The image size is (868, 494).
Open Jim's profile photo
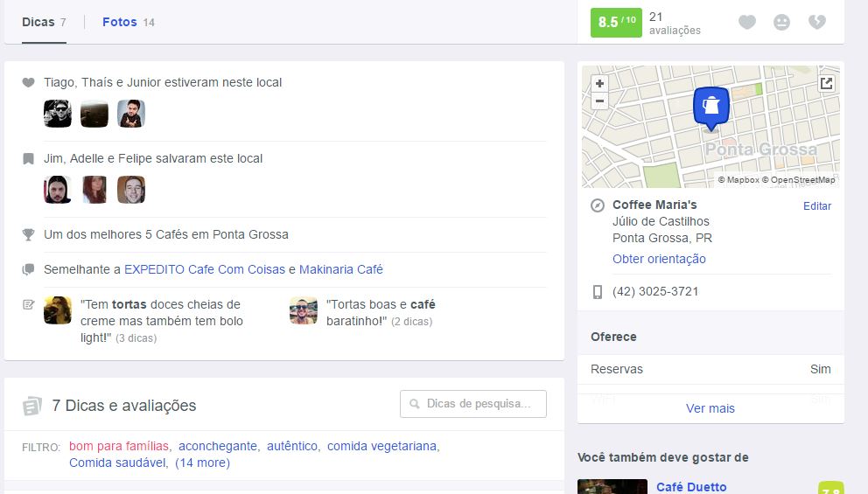point(58,190)
